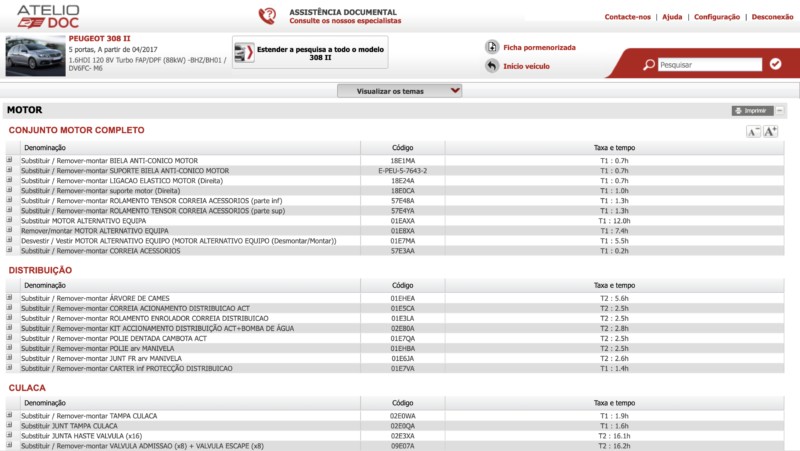Click code 57E3AA cell

point(403,251)
